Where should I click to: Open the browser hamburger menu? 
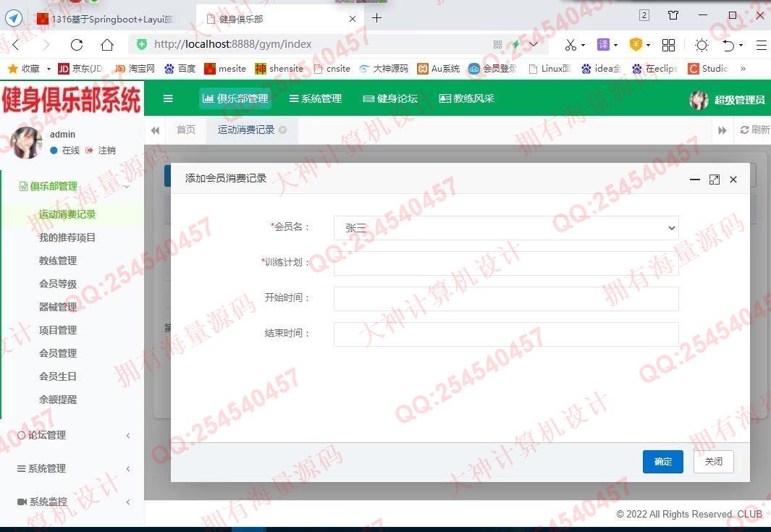pos(761,45)
